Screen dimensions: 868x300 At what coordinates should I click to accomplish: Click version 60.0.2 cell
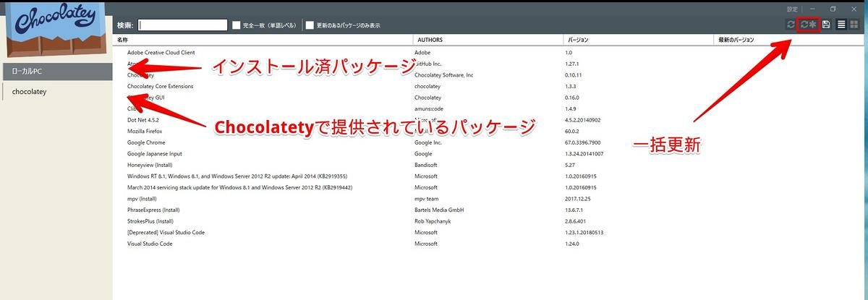(573, 132)
